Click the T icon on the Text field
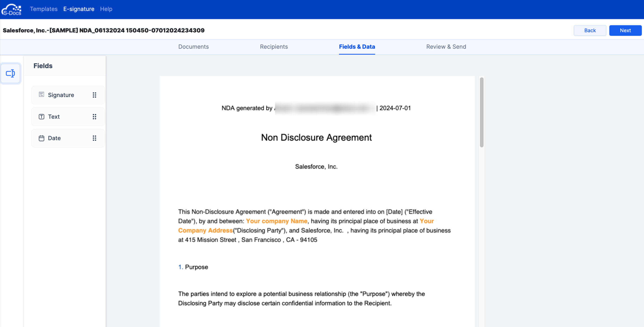Screen dimensions: 644x327 [x=41, y=117]
